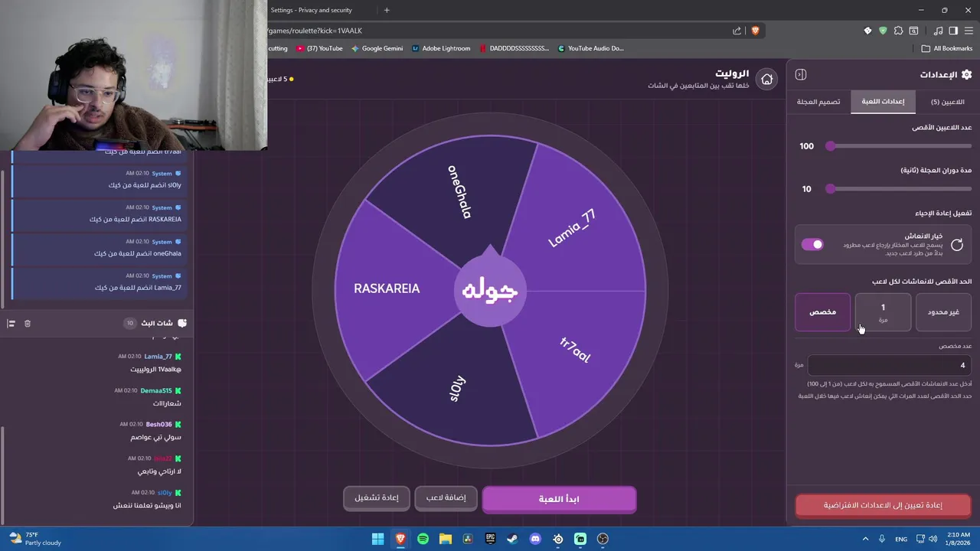Click the home icon beside the roulette title
The height and width of the screenshot is (551, 980).
click(x=766, y=79)
